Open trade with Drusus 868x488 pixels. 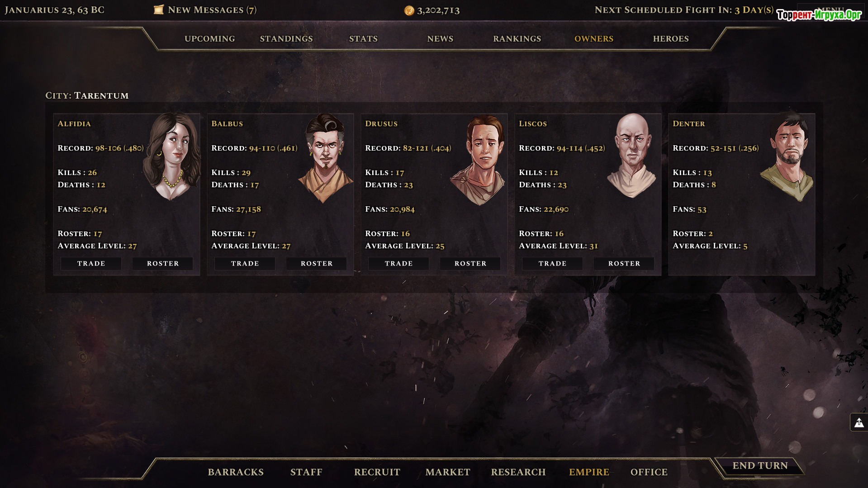398,264
